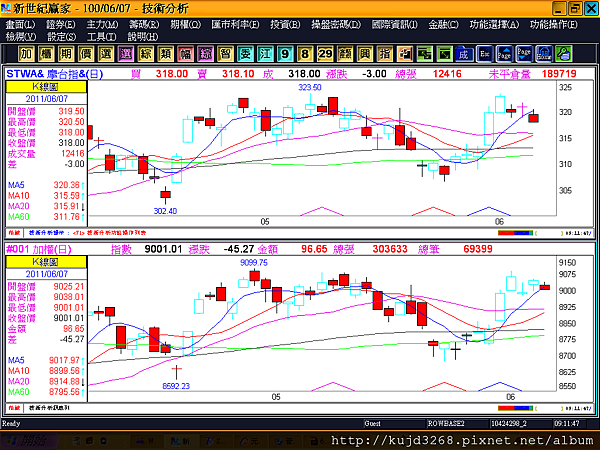Click the 9099.75 high label on lower chart

click(254, 262)
